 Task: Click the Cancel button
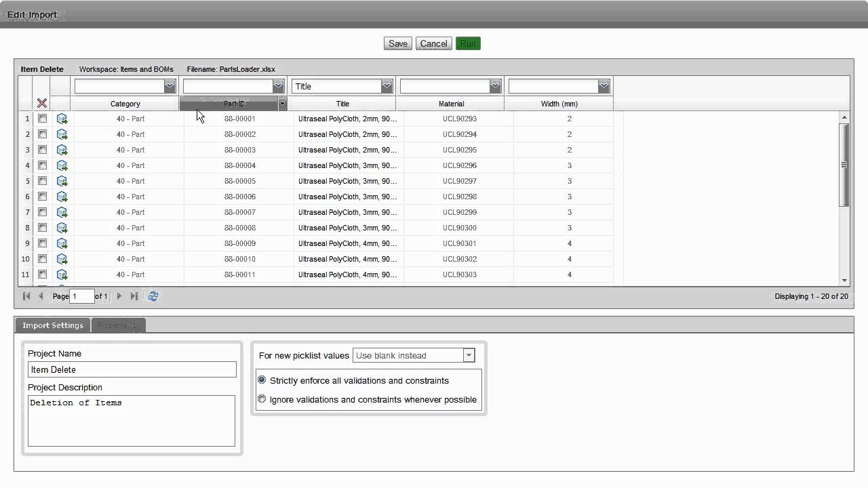pos(433,43)
